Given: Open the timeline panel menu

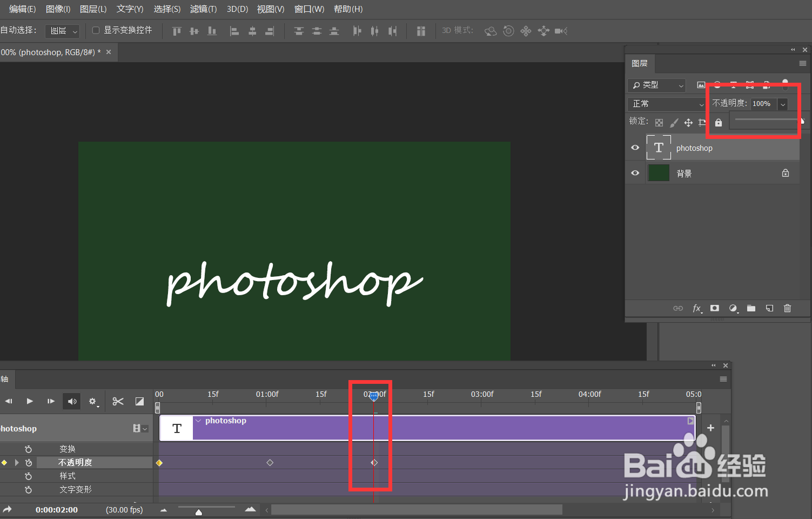Looking at the screenshot, I should tap(723, 379).
